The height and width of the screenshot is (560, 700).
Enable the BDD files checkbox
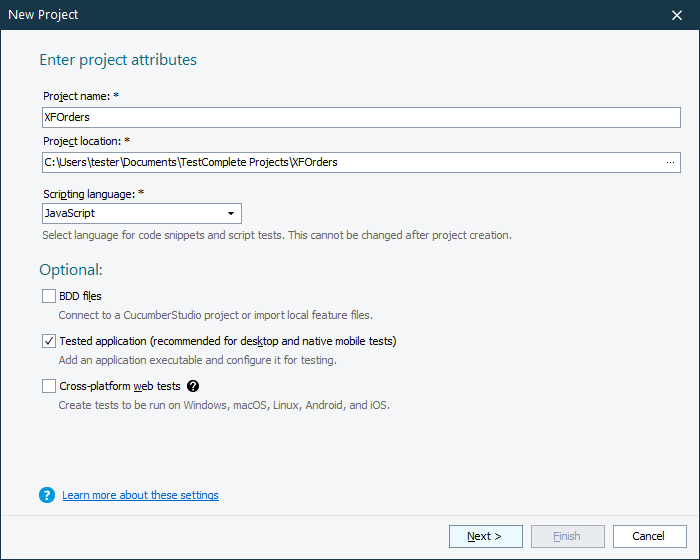pyautogui.click(x=49, y=296)
